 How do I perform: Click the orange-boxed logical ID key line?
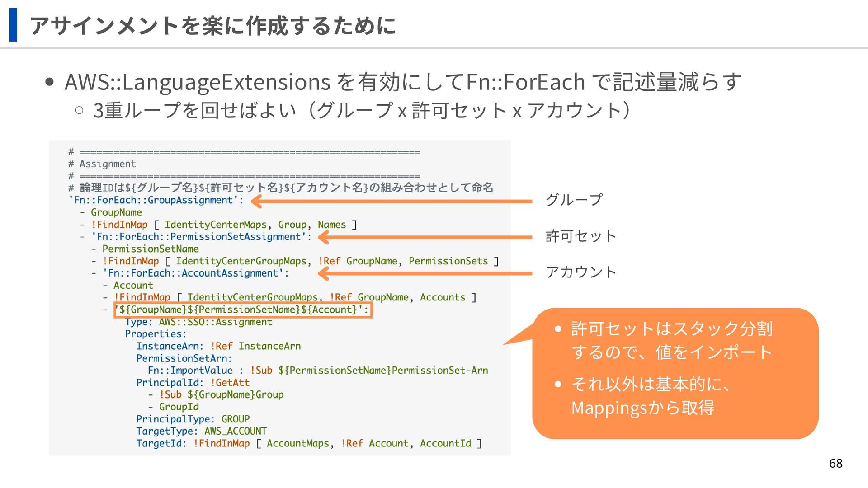tap(243, 310)
